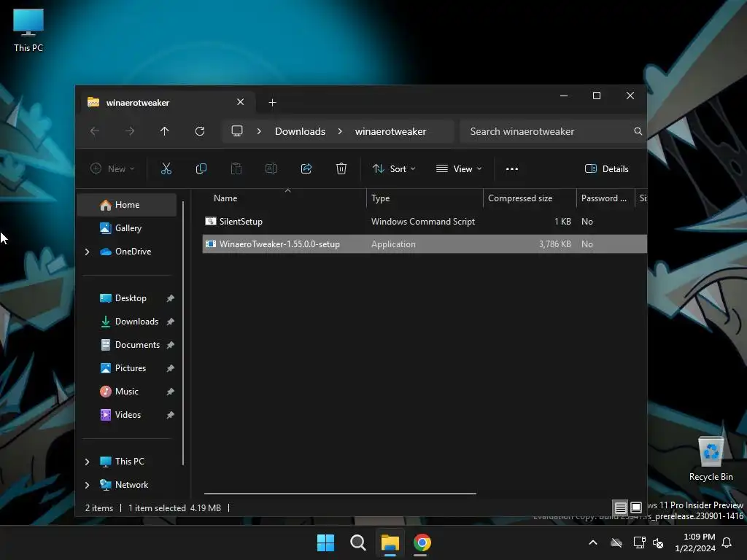This screenshot has height=560, width=747.
Task: Sort by Password column header
Action: pyautogui.click(x=605, y=198)
